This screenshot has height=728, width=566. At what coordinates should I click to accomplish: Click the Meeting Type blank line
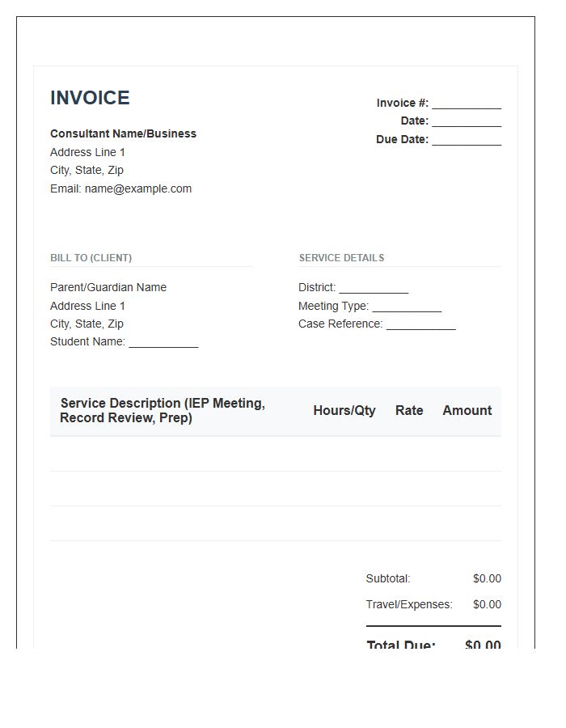click(407, 307)
